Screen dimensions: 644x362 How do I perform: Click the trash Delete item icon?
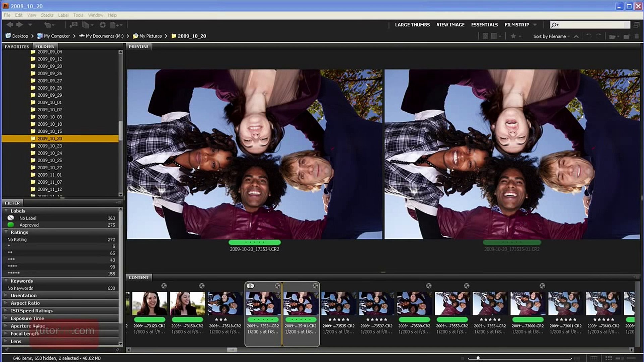pyautogui.click(x=637, y=36)
